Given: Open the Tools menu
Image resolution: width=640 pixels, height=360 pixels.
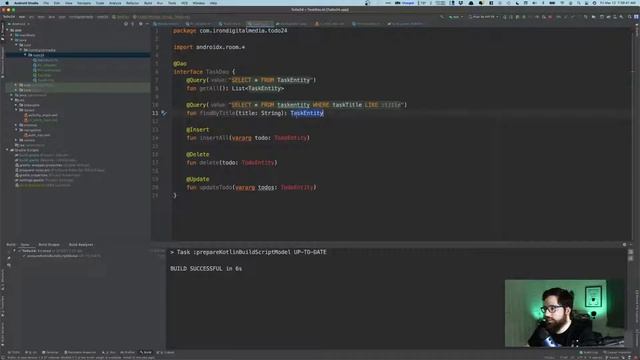Looking at the screenshot, I should tap(172, 3).
